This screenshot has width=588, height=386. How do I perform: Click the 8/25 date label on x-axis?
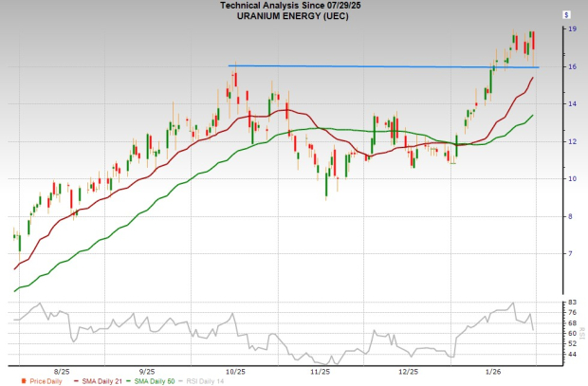click(x=62, y=372)
